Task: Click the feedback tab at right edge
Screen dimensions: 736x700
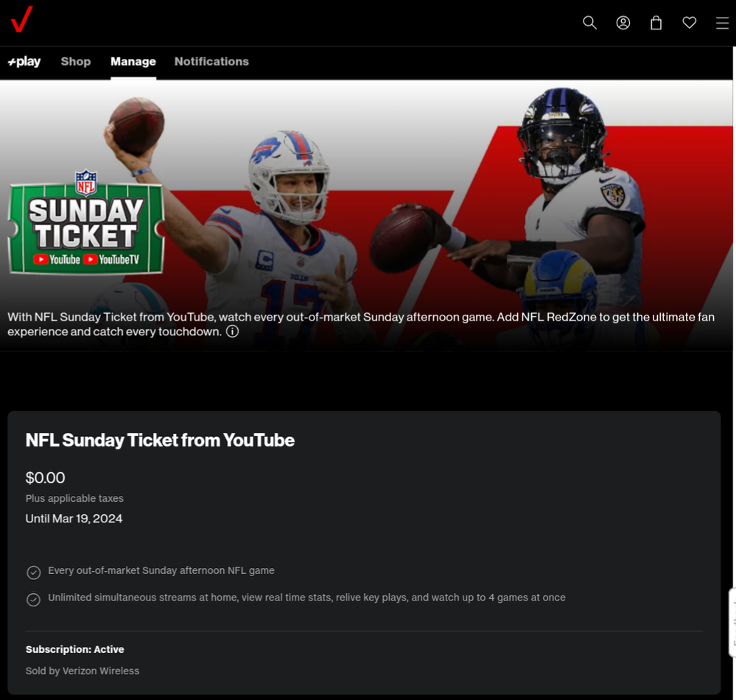Action: [732, 623]
